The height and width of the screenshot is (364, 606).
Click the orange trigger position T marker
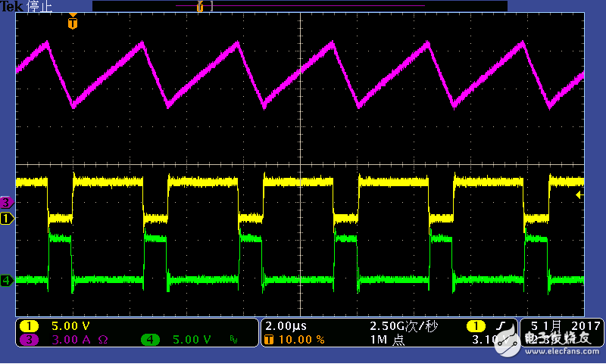point(73,23)
